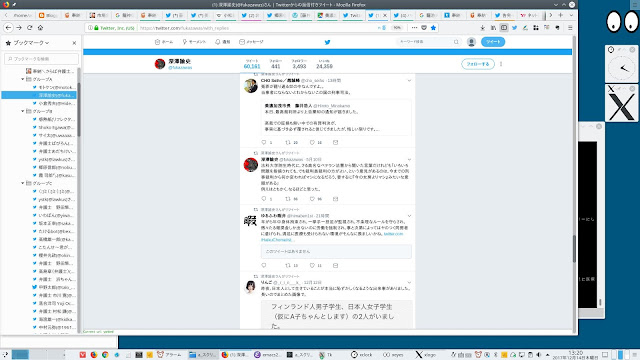
Task: Click the blue ツイート compose button
Action: [493, 42]
